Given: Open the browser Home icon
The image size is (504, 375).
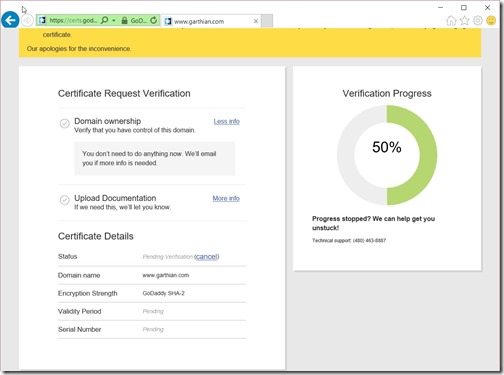Looking at the screenshot, I should click(451, 21).
